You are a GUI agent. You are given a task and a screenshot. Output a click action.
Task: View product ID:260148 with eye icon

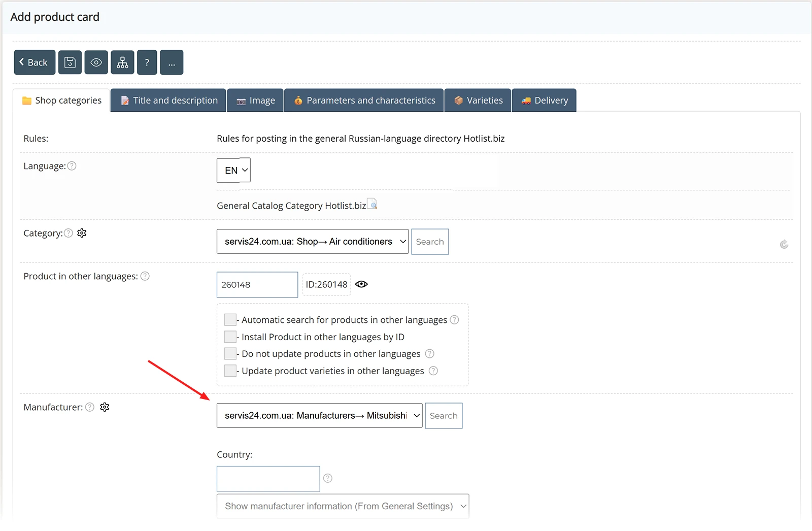[361, 284]
